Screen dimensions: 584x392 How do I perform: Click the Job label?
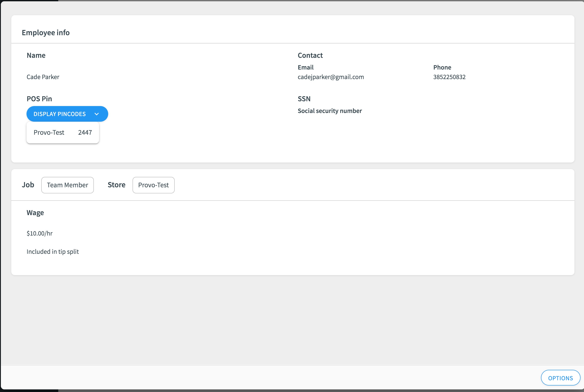click(x=28, y=185)
